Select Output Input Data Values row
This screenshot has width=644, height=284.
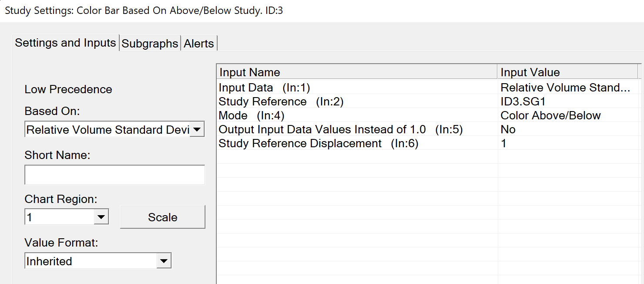coord(340,129)
